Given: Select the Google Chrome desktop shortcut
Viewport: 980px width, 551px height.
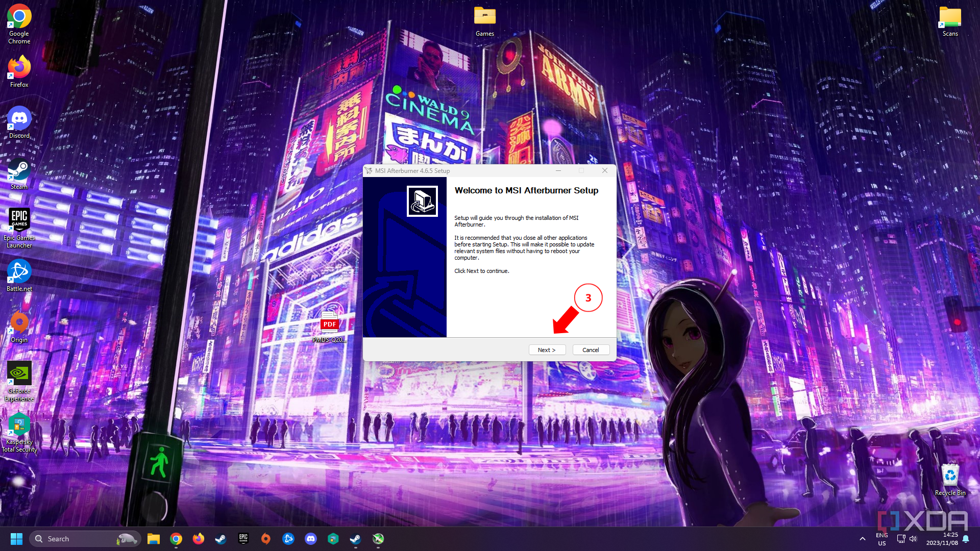Looking at the screenshot, I should point(19,24).
